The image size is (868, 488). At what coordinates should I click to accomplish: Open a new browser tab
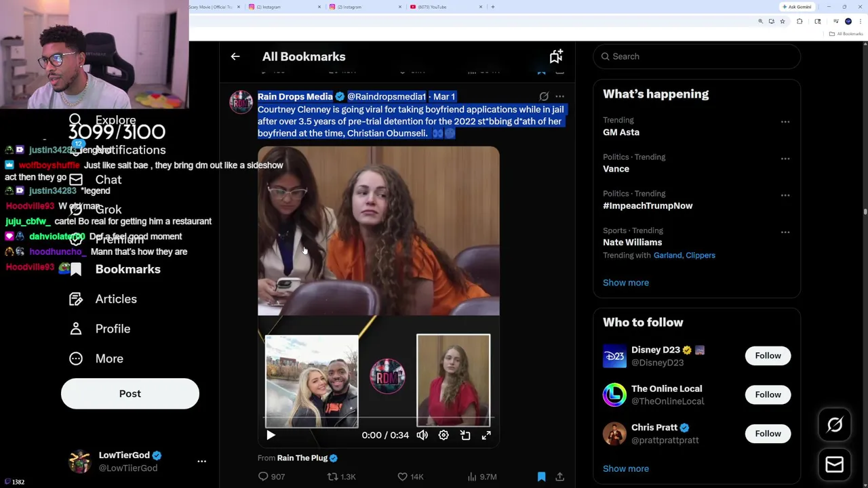point(493,7)
